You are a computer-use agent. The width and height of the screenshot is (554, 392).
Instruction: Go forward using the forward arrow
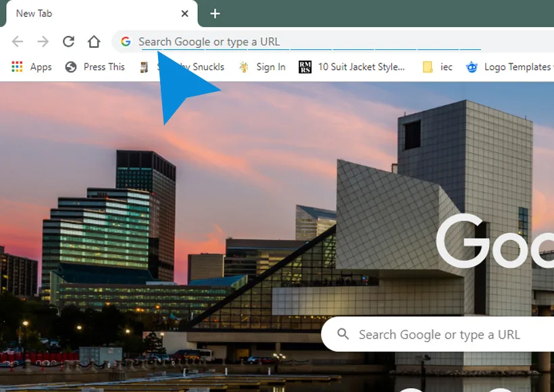coord(43,42)
